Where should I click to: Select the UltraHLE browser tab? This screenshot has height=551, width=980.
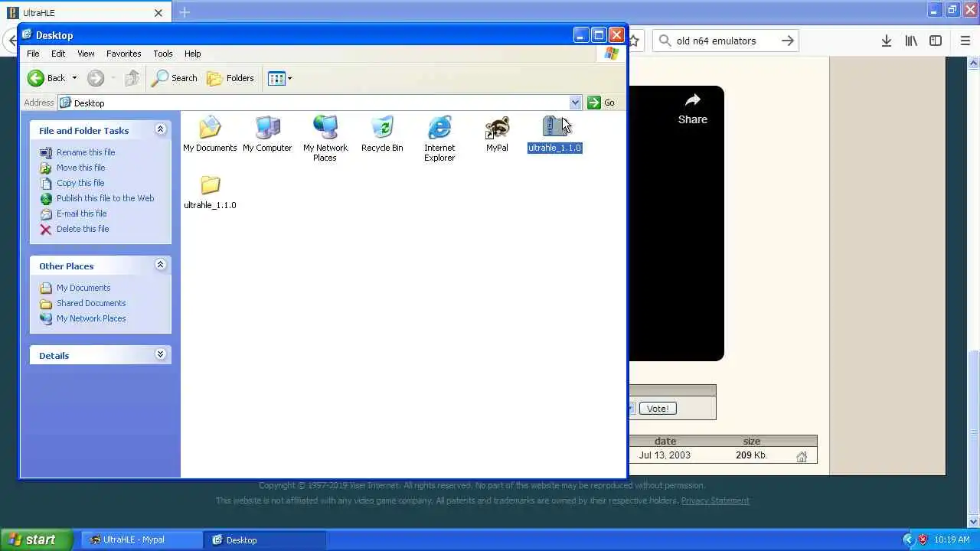(84, 13)
